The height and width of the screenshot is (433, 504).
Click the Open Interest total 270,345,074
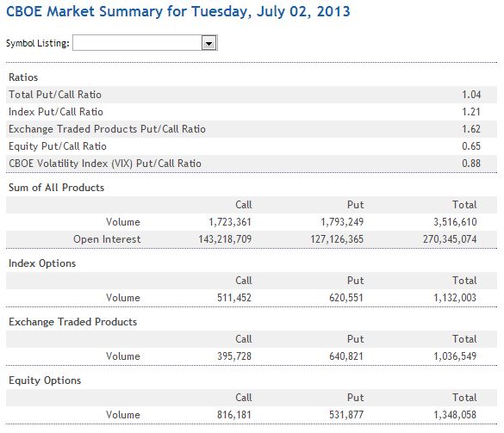450,239
